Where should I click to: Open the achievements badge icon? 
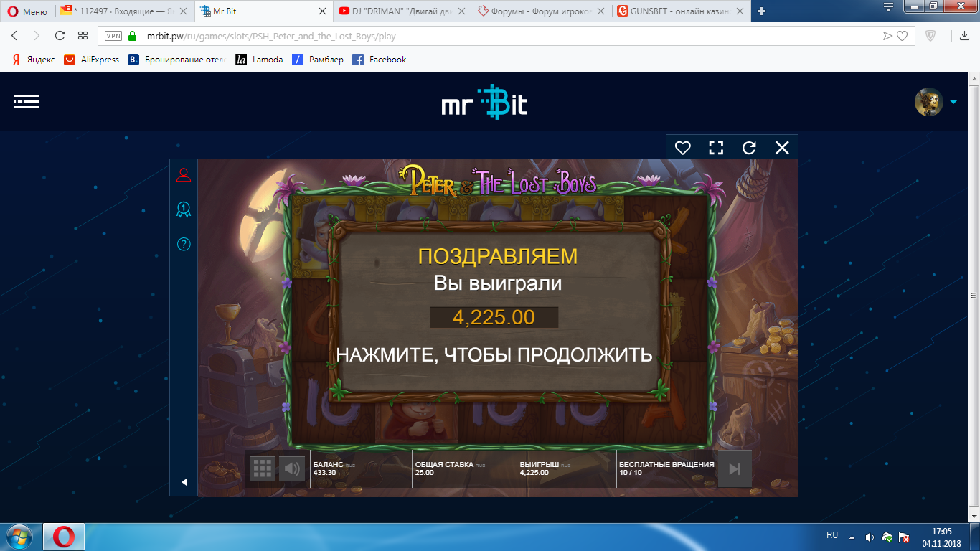tap(184, 209)
